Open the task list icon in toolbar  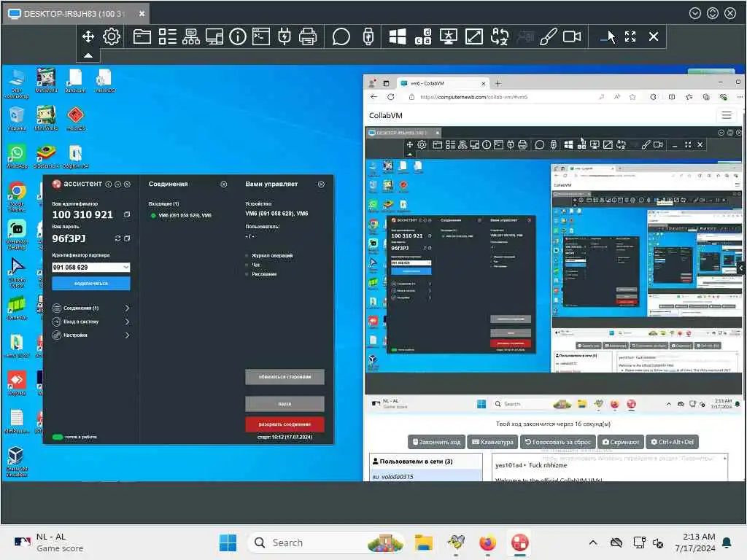point(167,36)
